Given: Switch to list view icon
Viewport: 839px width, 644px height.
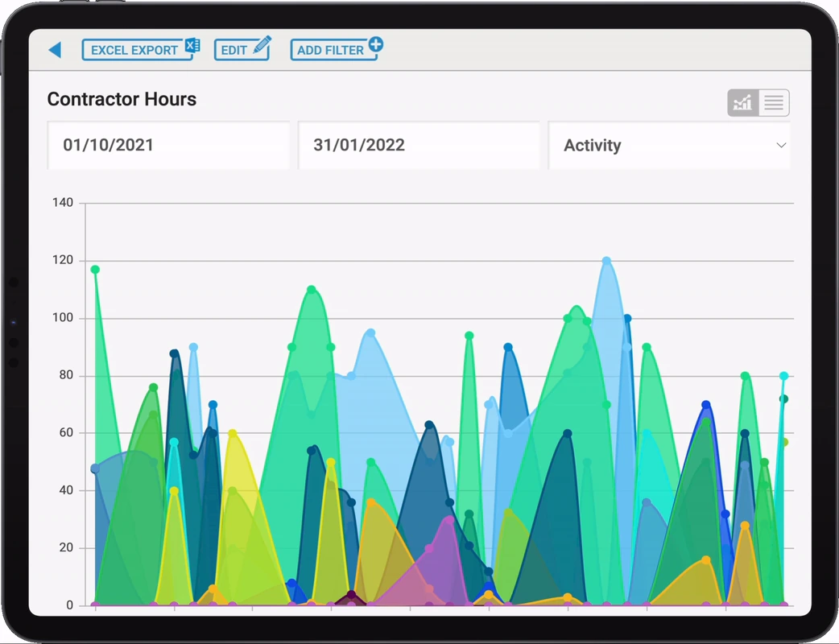Looking at the screenshot, I should 774,102.
